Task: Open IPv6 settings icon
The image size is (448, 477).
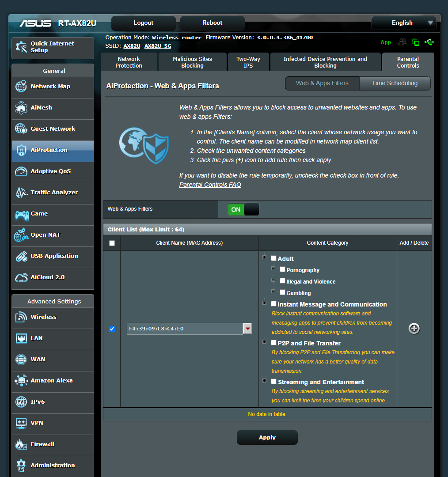Action: tap(21, 402)
